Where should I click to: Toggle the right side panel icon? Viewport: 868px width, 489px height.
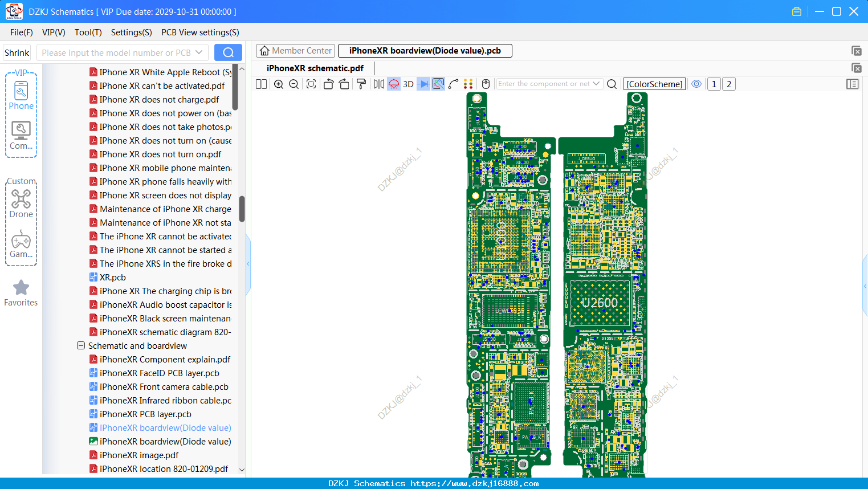click(853, 84)
